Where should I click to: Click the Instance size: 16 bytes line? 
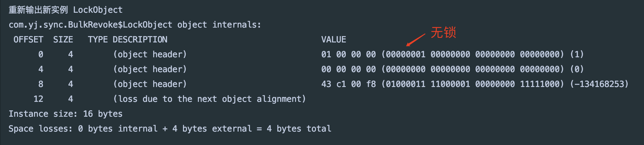tap(66, 114)
